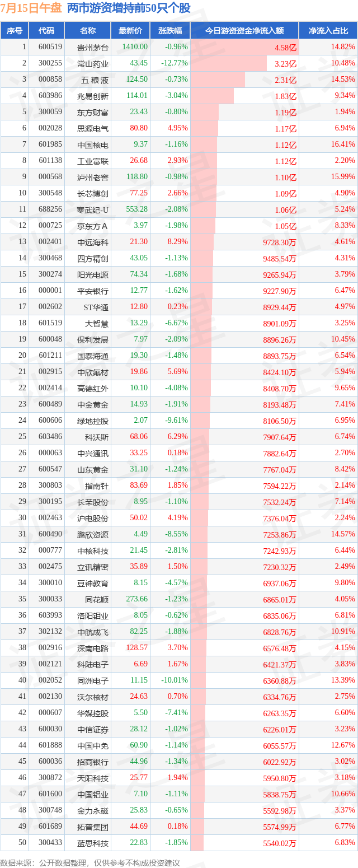Click the 京东方A stock name
The width and height of the screenshot is (358, 868).
[x=93, y=226]
